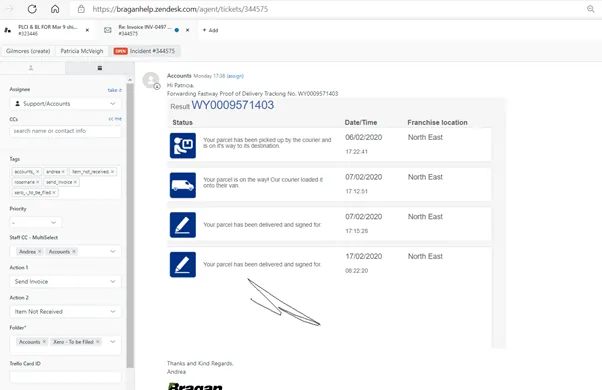View site info via the lock icon
This screenshot has height=390, width=602.
(x=81, y=9)
